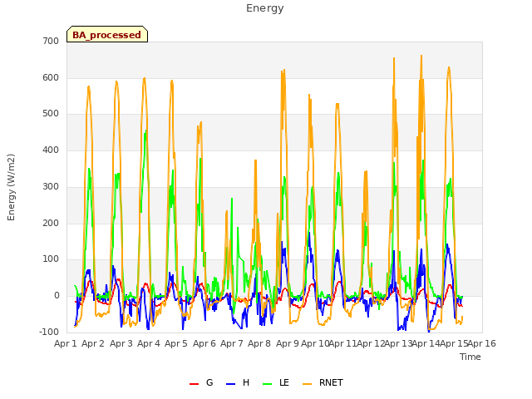This screenshot has width=532, height=399.
Task: Click the Apr 4 tick label
Action: (x=149, y=343)
